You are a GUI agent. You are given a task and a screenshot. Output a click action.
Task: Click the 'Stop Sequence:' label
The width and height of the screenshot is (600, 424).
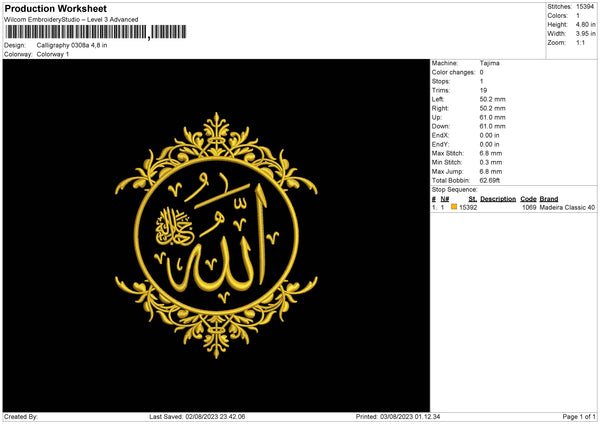click(x=455, y=190)
